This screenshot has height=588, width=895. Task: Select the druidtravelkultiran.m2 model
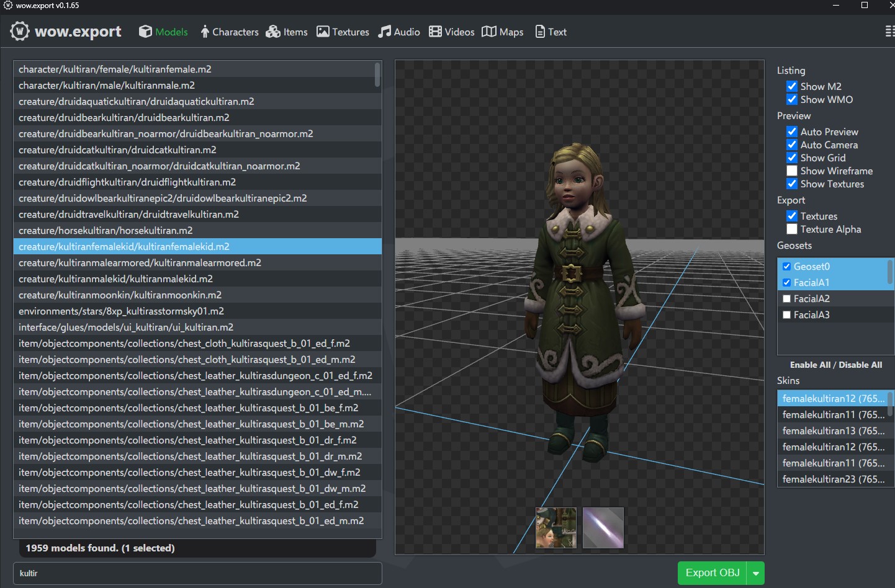click(x=197, y=214)
